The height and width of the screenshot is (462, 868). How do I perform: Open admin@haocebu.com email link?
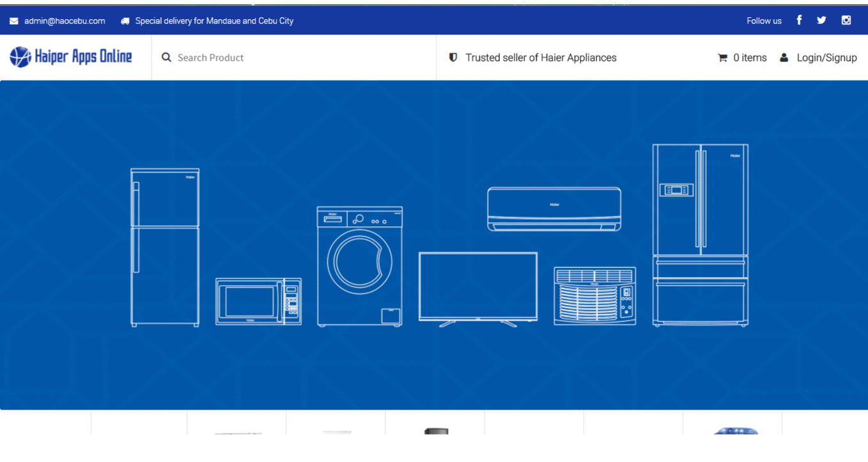click(65, 21)
